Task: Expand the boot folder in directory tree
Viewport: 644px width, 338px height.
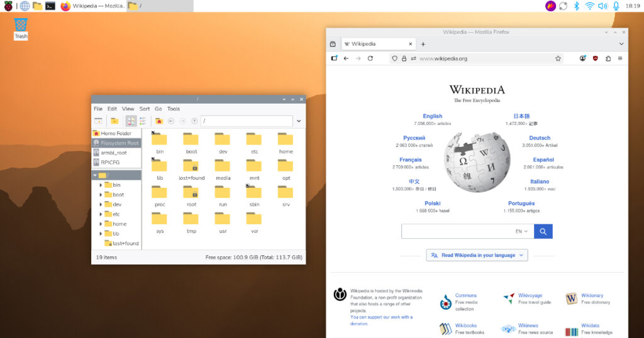Action: click(101, 195)
